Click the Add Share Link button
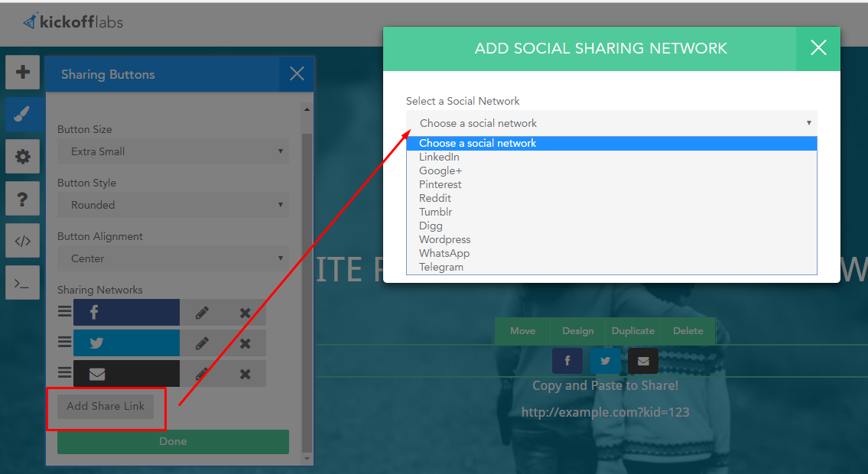This screenshot has width=868, height=474. pos(106,406)
